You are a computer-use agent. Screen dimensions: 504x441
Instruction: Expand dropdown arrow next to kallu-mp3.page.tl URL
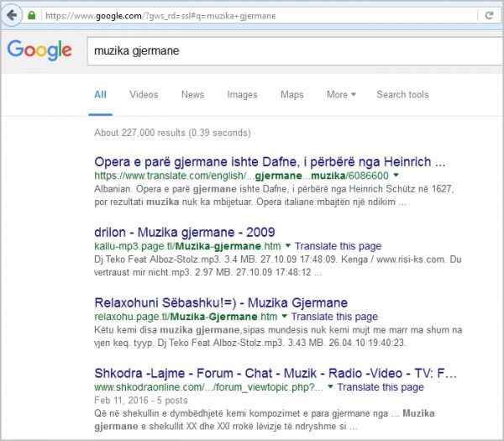[287, 245]
